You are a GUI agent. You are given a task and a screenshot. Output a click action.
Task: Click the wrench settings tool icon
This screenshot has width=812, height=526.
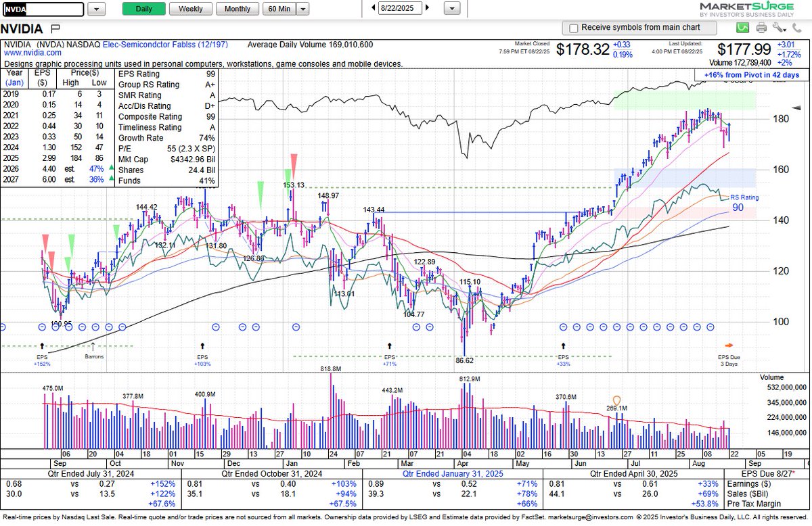click(777, 27)
